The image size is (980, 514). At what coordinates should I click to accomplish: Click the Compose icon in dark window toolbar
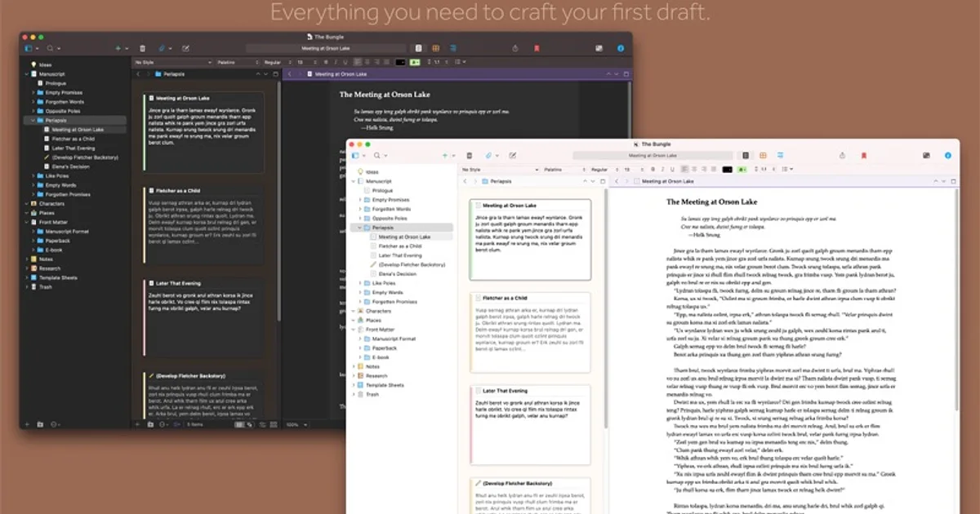pyautogui.click(x=185, y=49)
